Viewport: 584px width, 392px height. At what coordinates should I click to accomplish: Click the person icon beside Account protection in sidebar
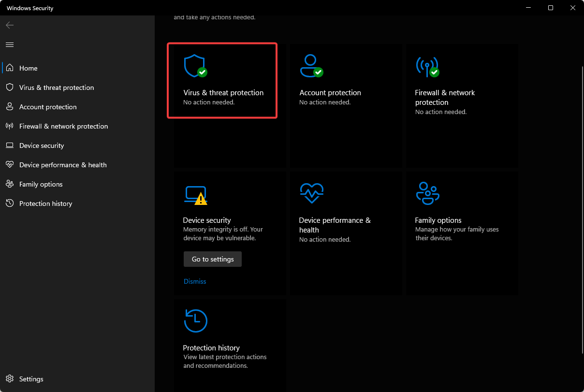pyautogui.click(x=10, y=107)
